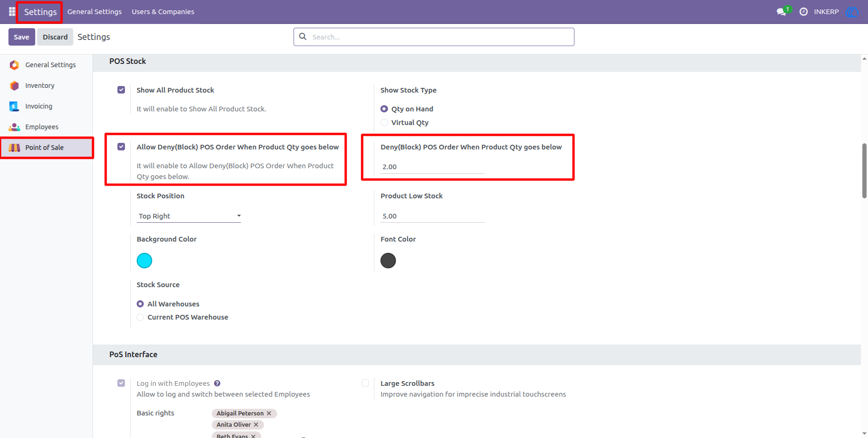The height and width of the screenshot is (438, 868).
Task: Enable the Large Scrollbars checkbox
Action: pos(365,383)
